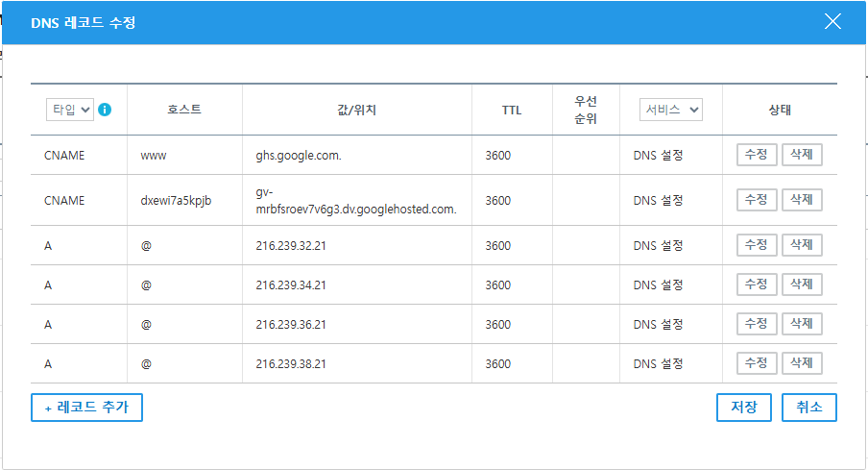Click the 호스트 column header

pos(184,110)
